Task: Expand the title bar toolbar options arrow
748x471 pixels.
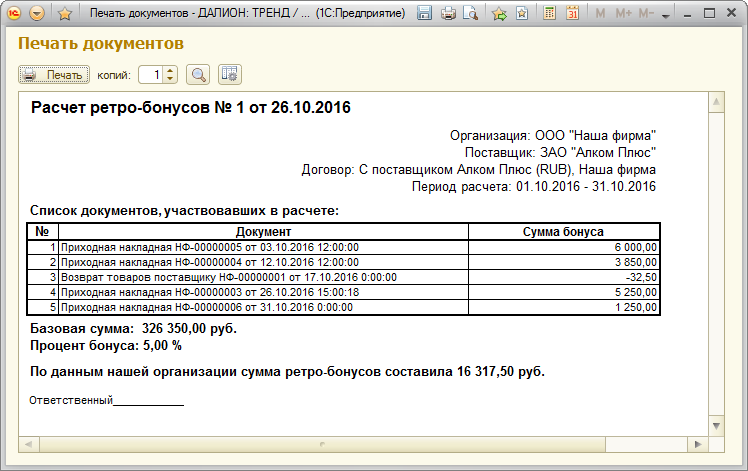Action: click(x=666, y=16)
